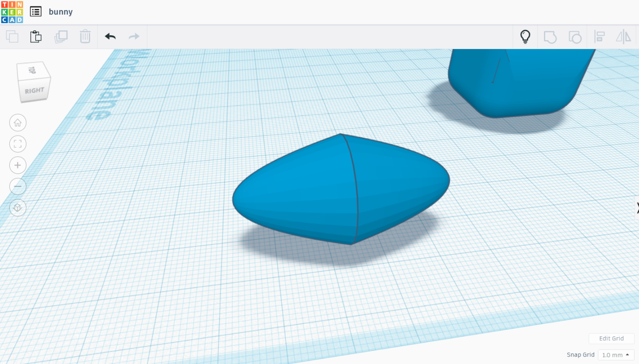This screenshot has height=364, width=639.
Task: Zoom in with the plus button
Action: click(18, 165)
